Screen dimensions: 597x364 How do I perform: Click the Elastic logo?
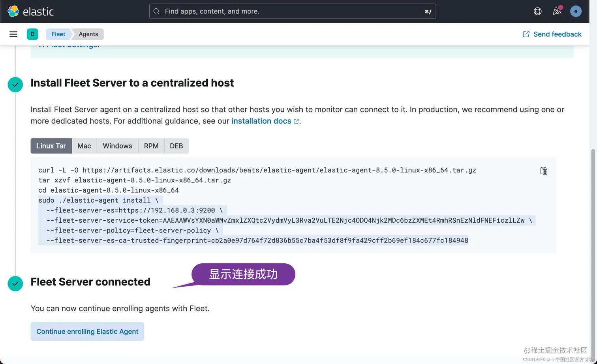point(30,11)
